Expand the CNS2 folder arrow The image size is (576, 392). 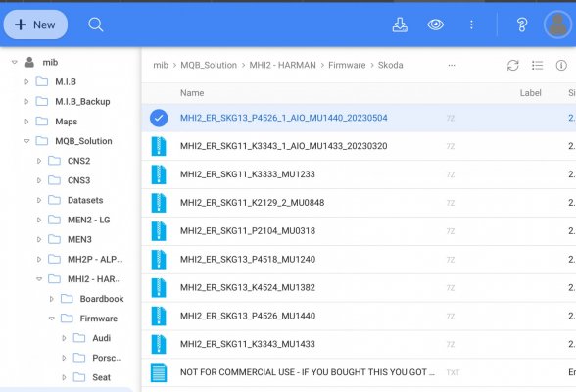pyautogui.click(x=39, y=161)
